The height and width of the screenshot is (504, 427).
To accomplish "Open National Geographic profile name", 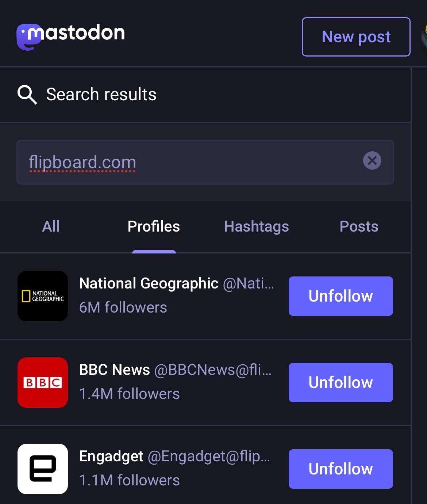I will (x=149, y=283).
